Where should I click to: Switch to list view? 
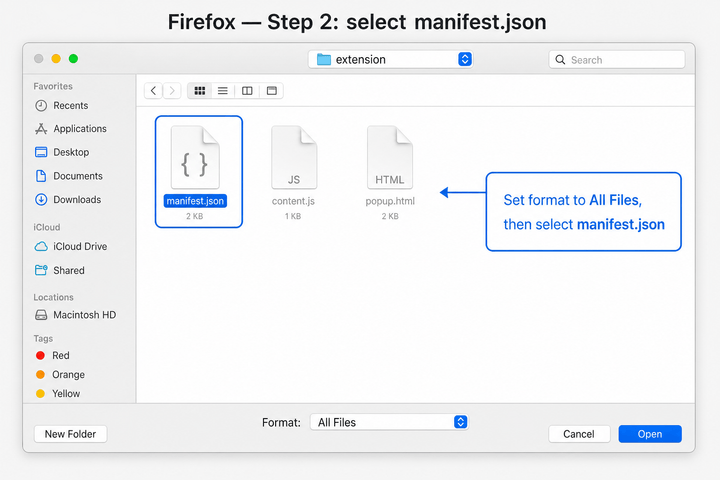[x=223, y=91]
